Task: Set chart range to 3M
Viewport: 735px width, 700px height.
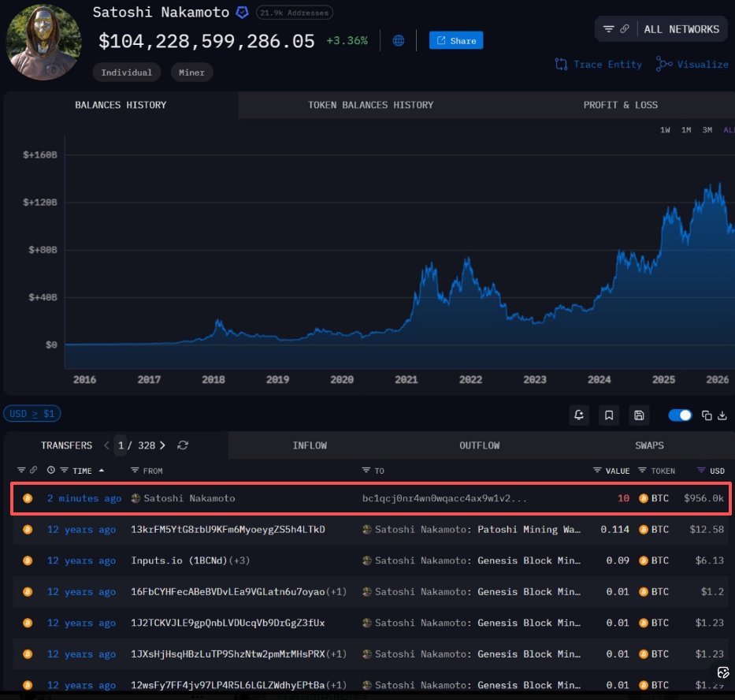Action: [707, 130]
